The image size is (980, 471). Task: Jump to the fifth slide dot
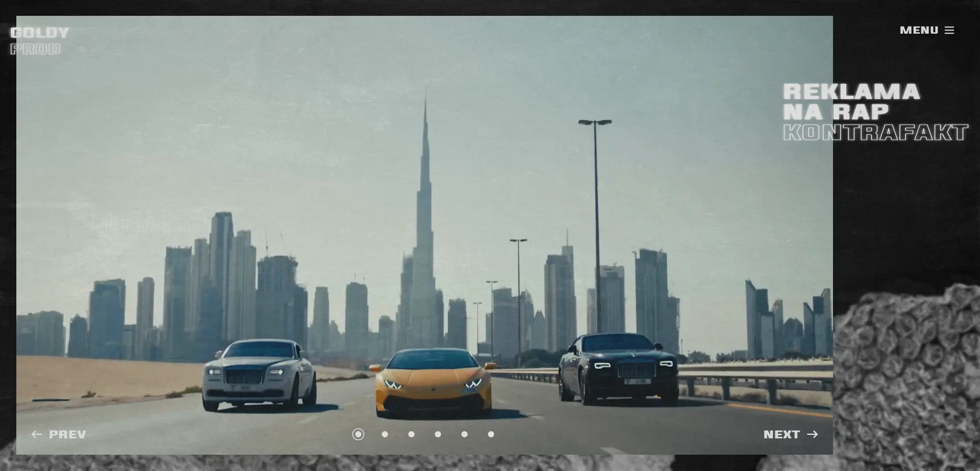click(464, 434)
